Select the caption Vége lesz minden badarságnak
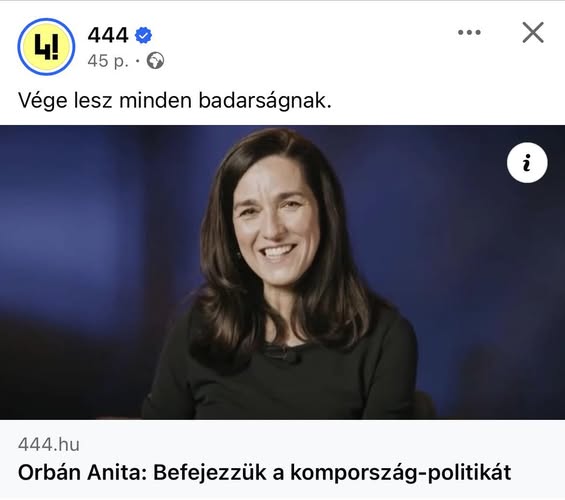565x500 pixels. tap(175, 101)
